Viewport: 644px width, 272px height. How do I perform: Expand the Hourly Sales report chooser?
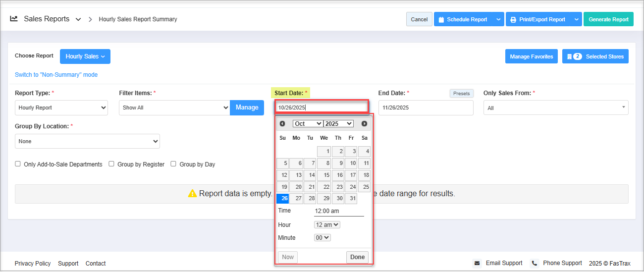(x=85, y=56)
